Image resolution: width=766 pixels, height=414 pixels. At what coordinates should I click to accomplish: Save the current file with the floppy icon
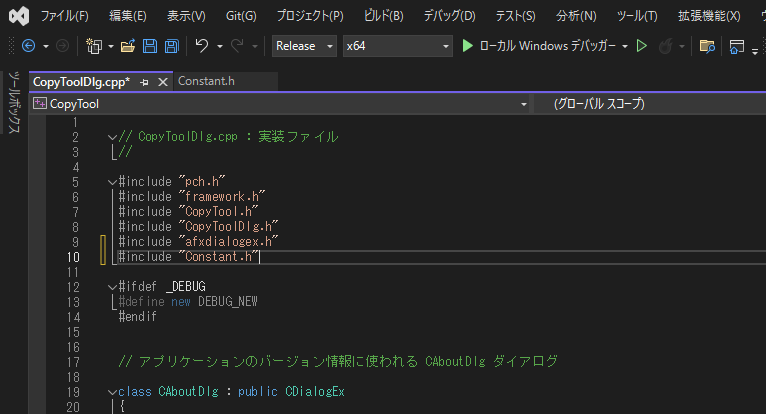coord(150,46)
